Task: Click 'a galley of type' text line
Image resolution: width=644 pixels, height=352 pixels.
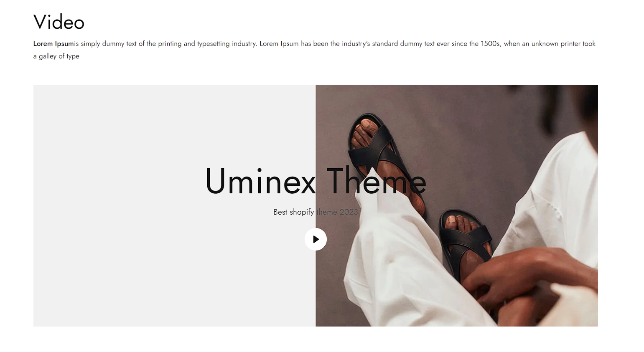Action: click(56, 56)
